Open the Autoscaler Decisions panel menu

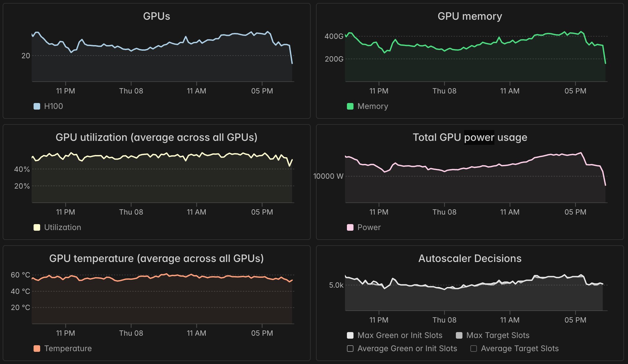[470, 259]
